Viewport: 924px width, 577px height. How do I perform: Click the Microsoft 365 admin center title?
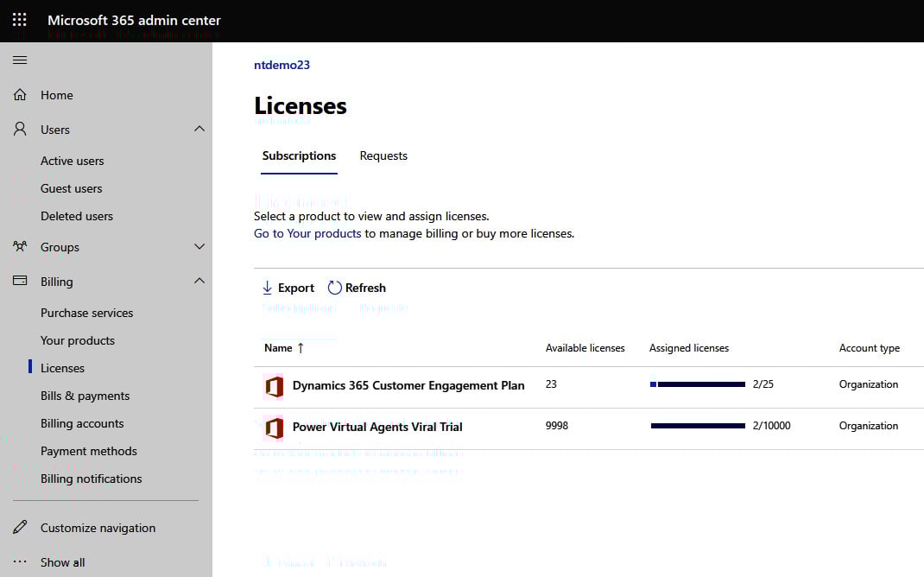[135, 20]
